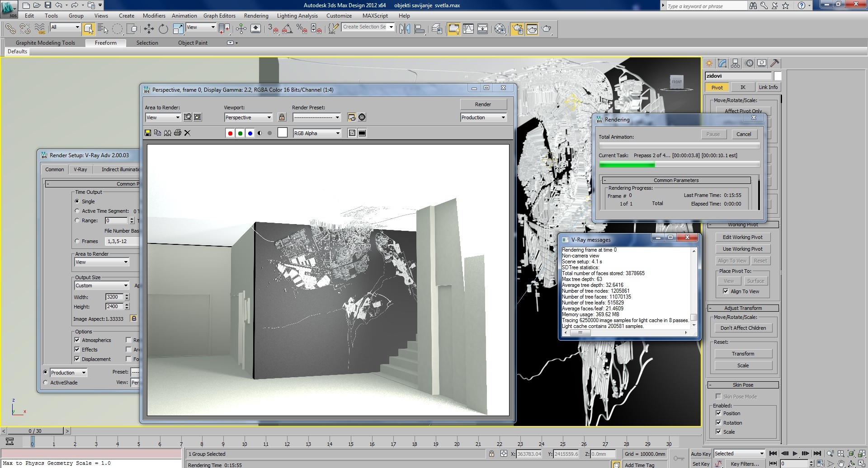Uncheck the Atmospherics option
868x468 pixels.
click(77, 340)
